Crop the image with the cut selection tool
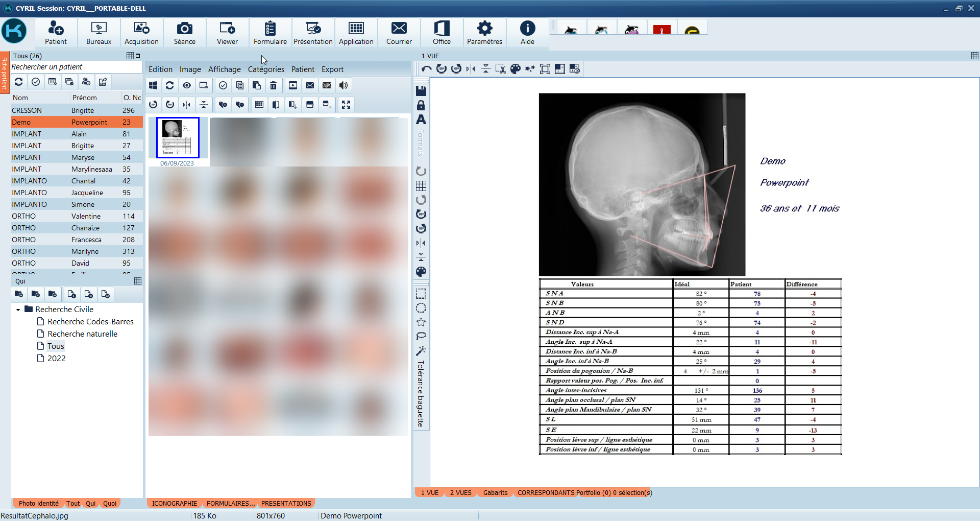Screen dimensions: 980x521 [x=501, y=68]
